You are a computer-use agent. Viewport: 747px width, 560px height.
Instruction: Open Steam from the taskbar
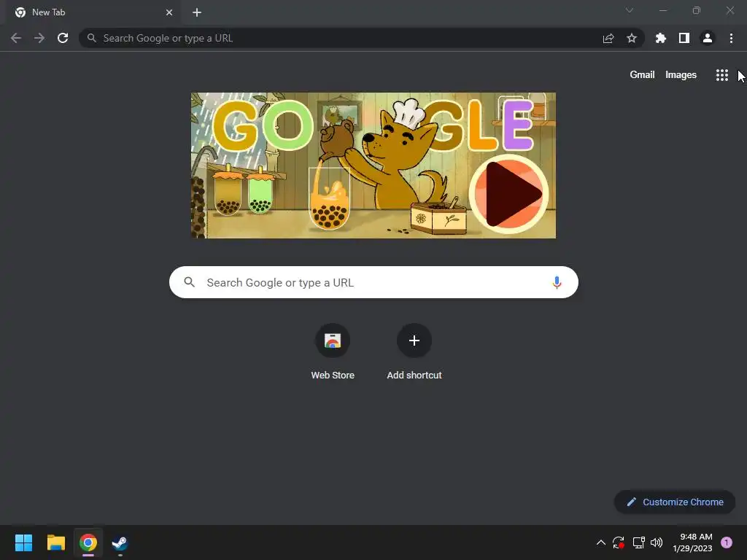coord(120,542)
